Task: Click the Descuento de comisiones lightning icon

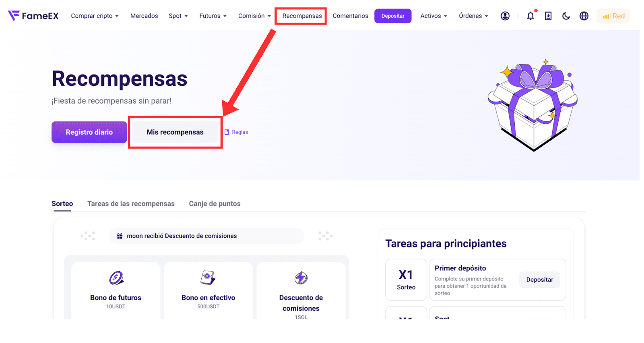Action: (x=301, y=278)
